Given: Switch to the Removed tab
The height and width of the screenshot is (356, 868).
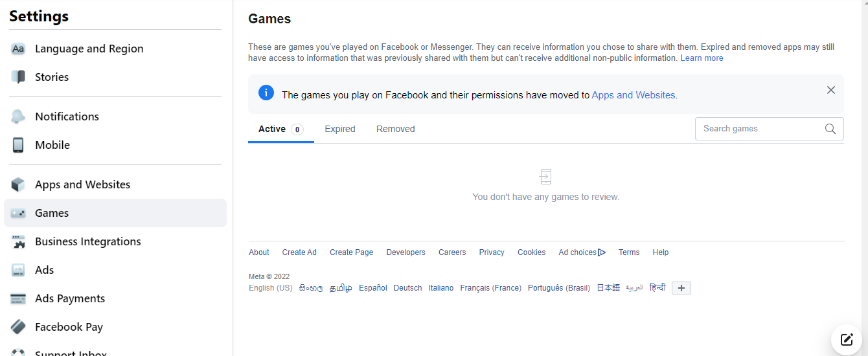Looking at the screenshot, I should coord(395,129).
